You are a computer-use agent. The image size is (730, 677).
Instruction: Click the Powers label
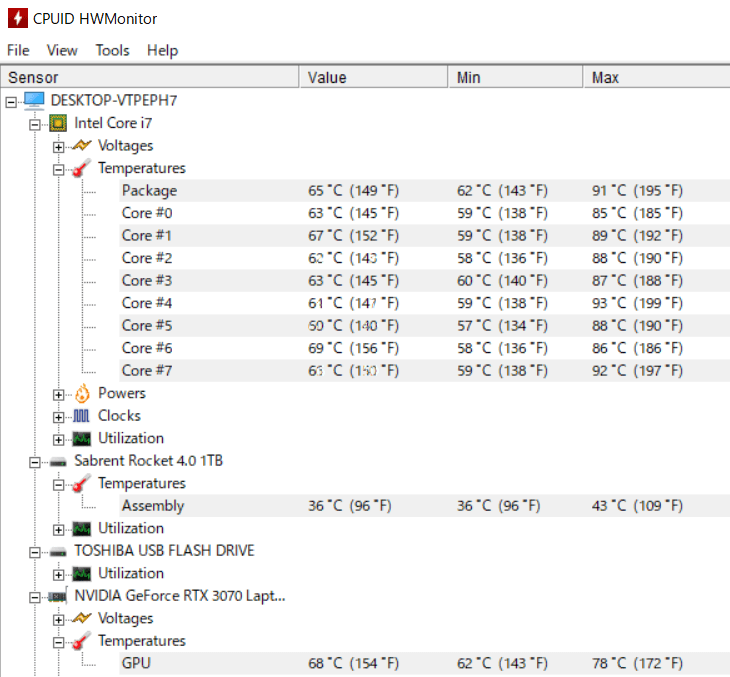point(122,393)
